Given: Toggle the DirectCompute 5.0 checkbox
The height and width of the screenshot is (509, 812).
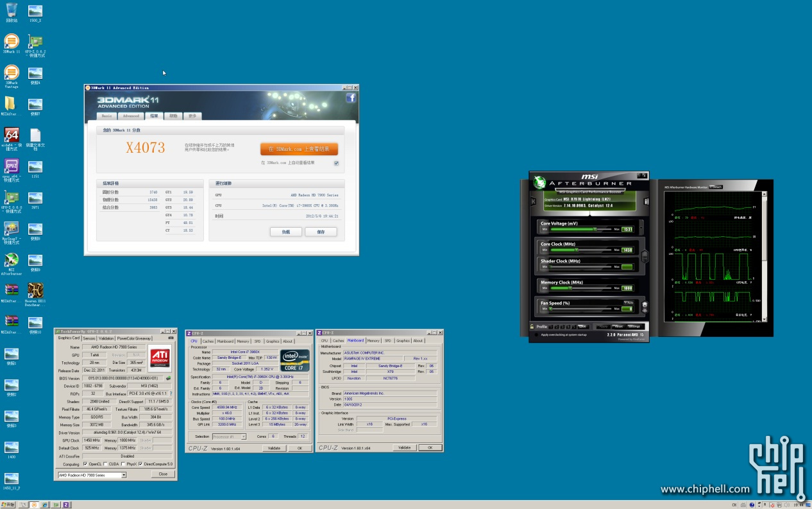Looking at the screenshot, I should pos(141,464).
